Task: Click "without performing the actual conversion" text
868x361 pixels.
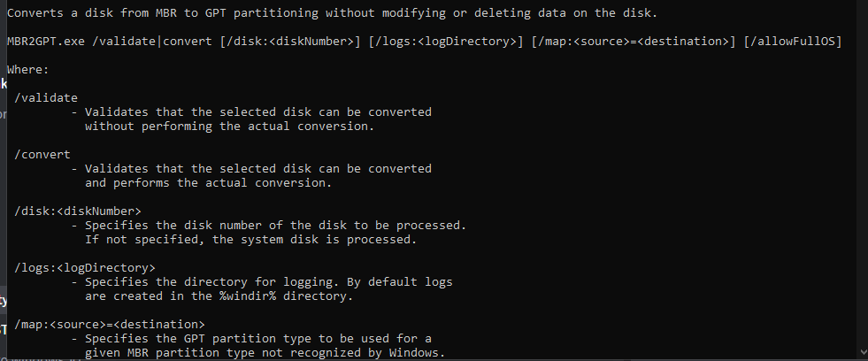Action: 229,127
